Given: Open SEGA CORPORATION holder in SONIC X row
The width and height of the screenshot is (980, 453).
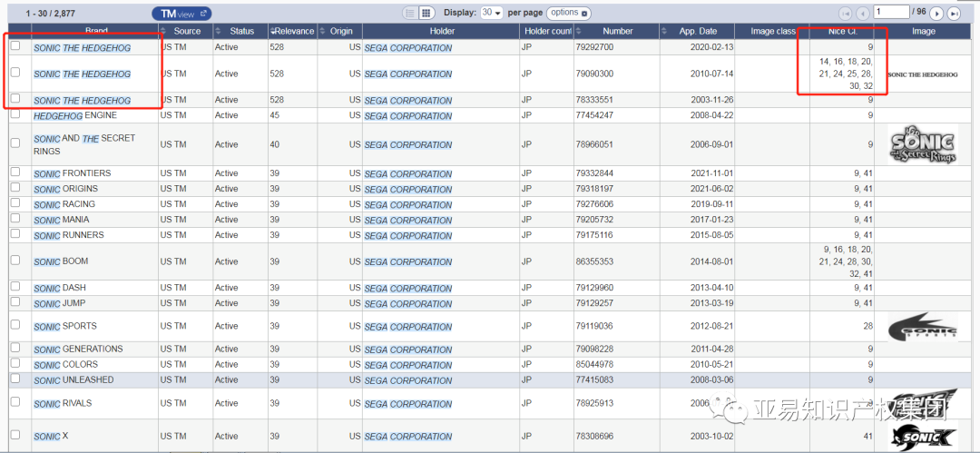Looking at the screenshot, I should point(408,436).
